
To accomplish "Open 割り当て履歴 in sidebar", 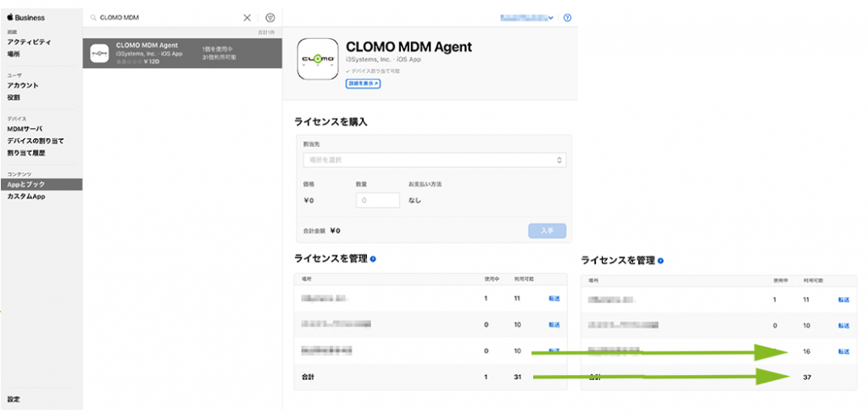I will pyautogui.click(x=26, y=153).
